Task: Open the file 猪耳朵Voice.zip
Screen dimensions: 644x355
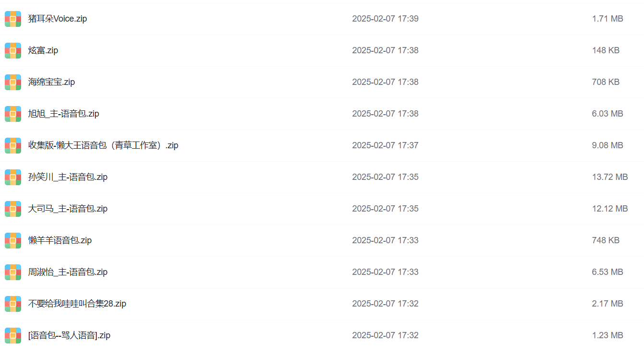Action: point(58,19)
